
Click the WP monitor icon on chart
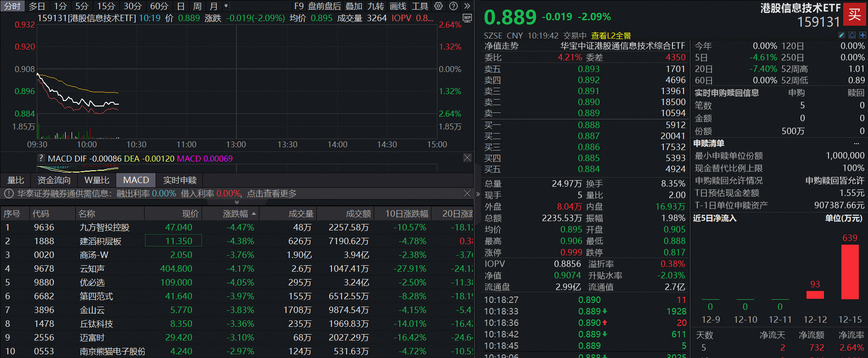click(x=467, y=18)
